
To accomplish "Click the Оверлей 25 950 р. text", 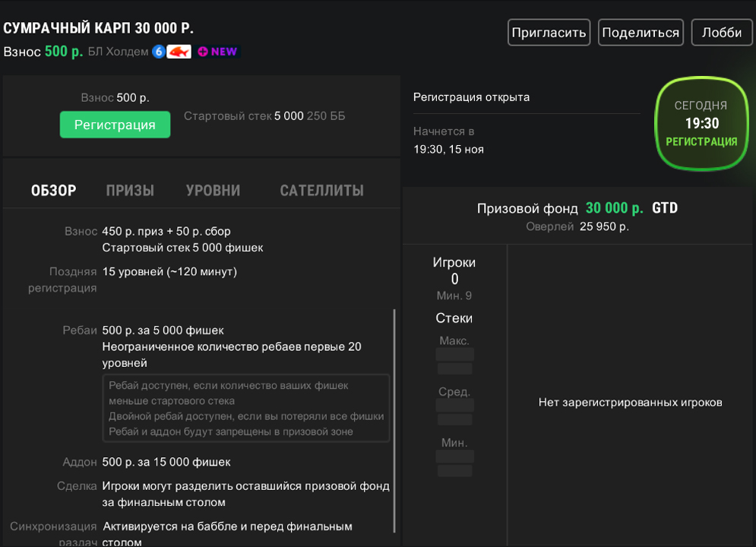I will tap(577, 226).
